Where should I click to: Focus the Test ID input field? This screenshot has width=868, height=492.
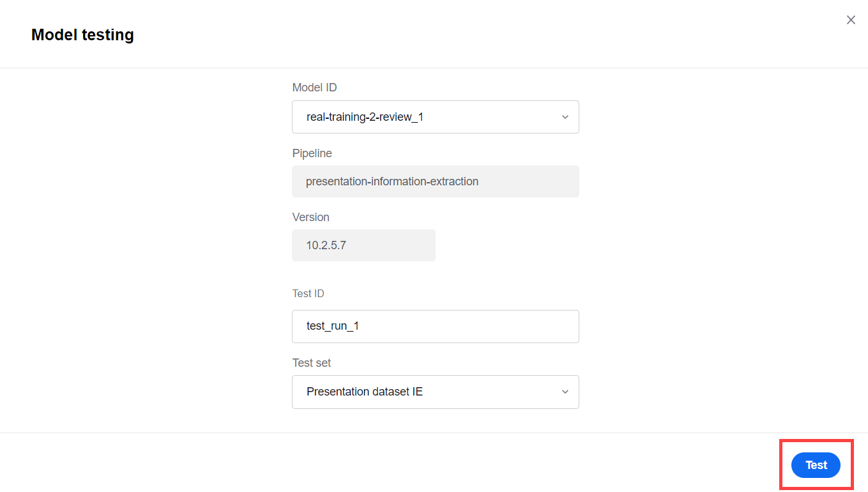436,327
